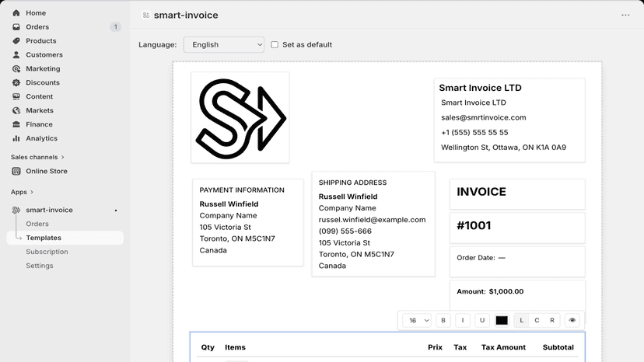Pick the black text color swatch
This screenshot has width=644, height=362.
pyautogui.click(x=502, y=320)
